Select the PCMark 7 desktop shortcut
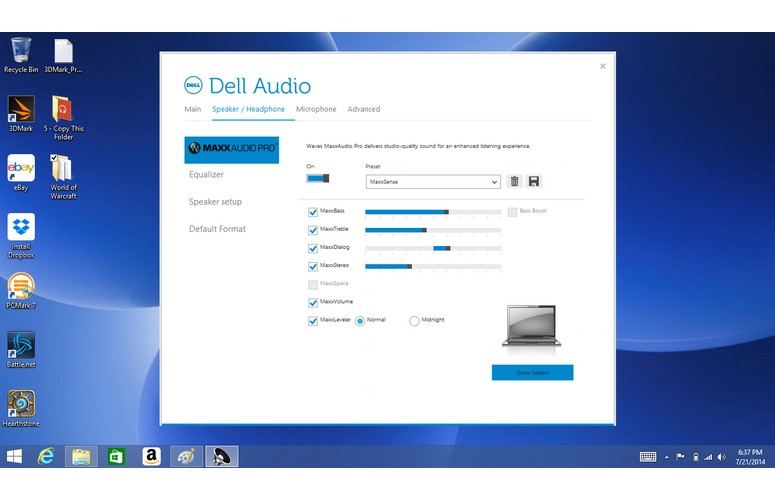 21,291
